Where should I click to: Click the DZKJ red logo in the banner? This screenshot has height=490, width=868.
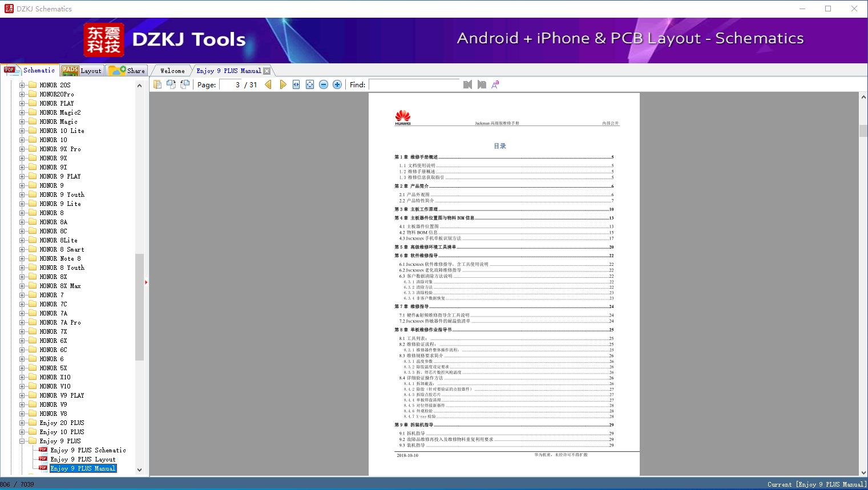103,40
